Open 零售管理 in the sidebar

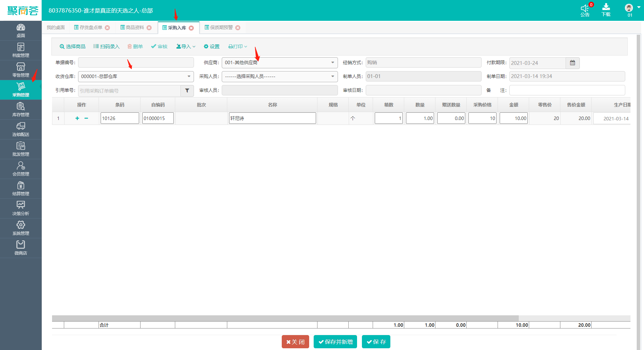point(21,70)
